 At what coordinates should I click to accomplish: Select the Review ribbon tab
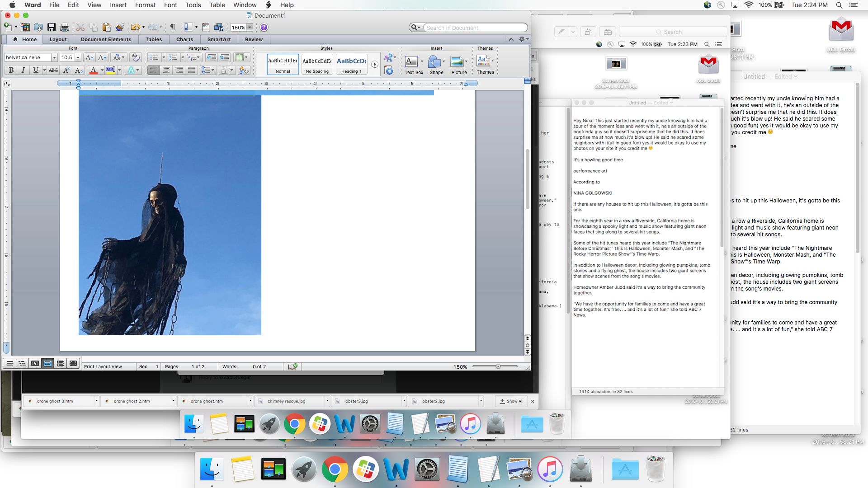coord(253,39)
